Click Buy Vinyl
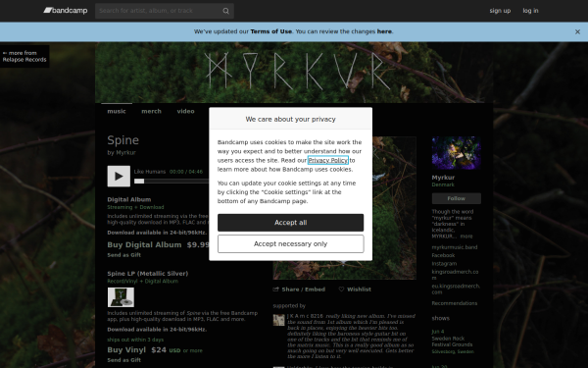The height and width of the screenshot is (368, 588). pyautogui.click(x=126, y=350)
